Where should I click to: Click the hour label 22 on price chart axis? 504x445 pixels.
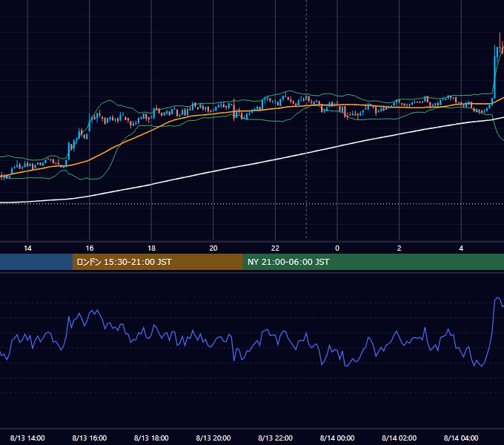click(x=275, y=248)
